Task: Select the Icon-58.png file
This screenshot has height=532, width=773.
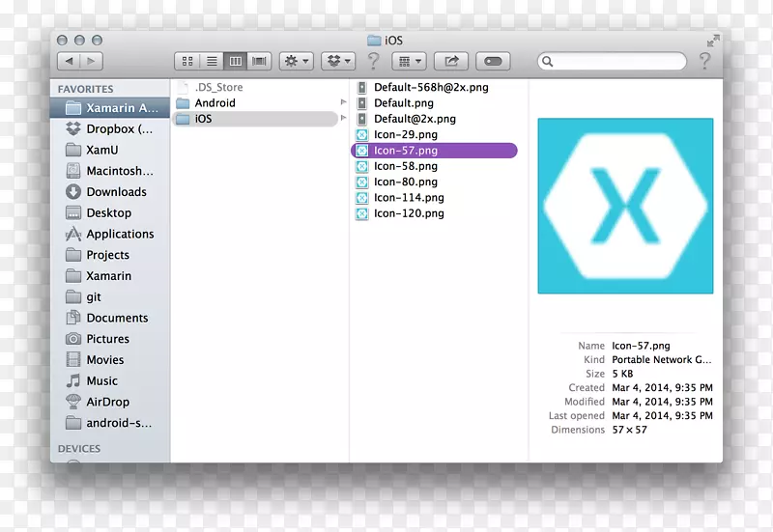Action: click(x=434, y=166)
